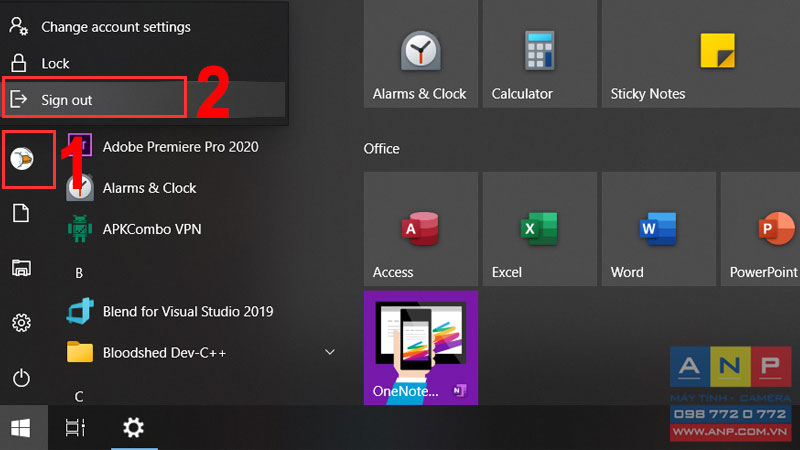This screenshot has height=450, width=800.
Task: Choose Sign out option
Action: [x=144, y=99]
